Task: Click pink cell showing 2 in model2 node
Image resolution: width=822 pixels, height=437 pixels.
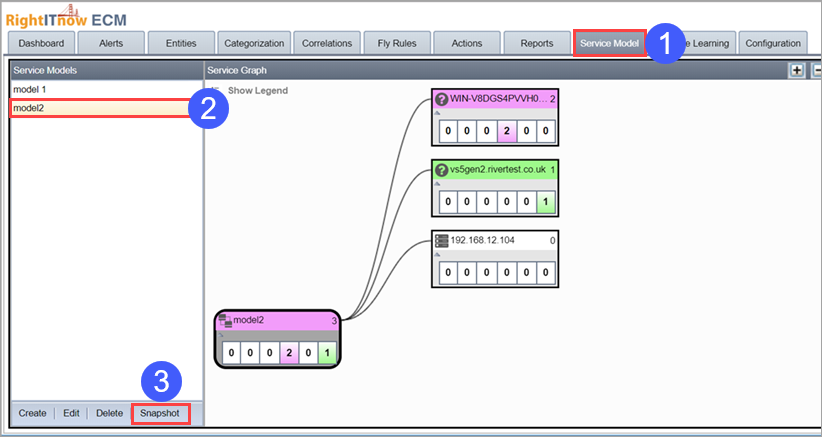Action: (289, 353)
